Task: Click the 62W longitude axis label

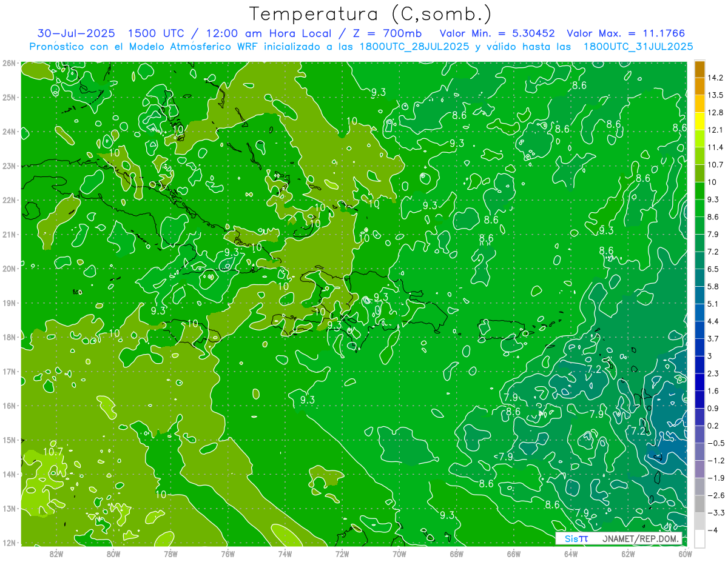Action: 628,554
